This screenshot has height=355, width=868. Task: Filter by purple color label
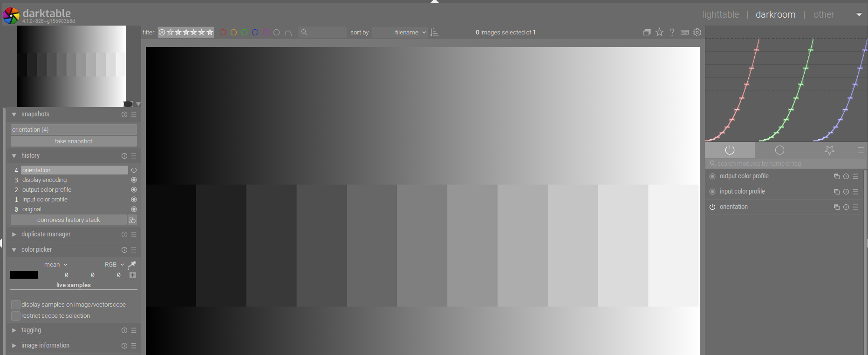[x=266, y=33]
